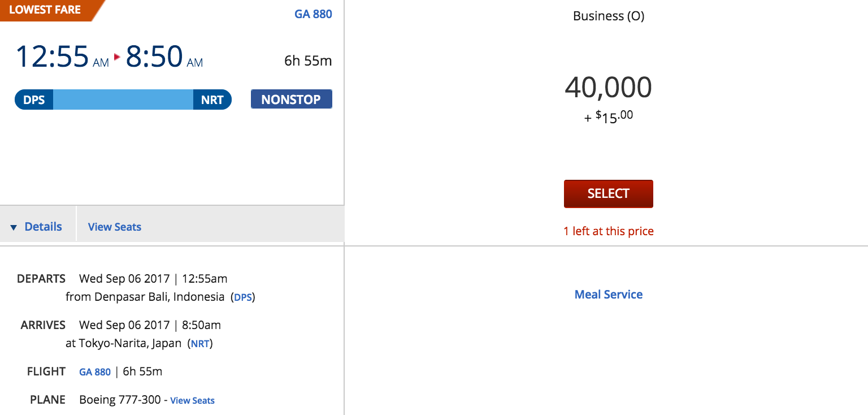Click the "1 left at this price" notice

608,231
